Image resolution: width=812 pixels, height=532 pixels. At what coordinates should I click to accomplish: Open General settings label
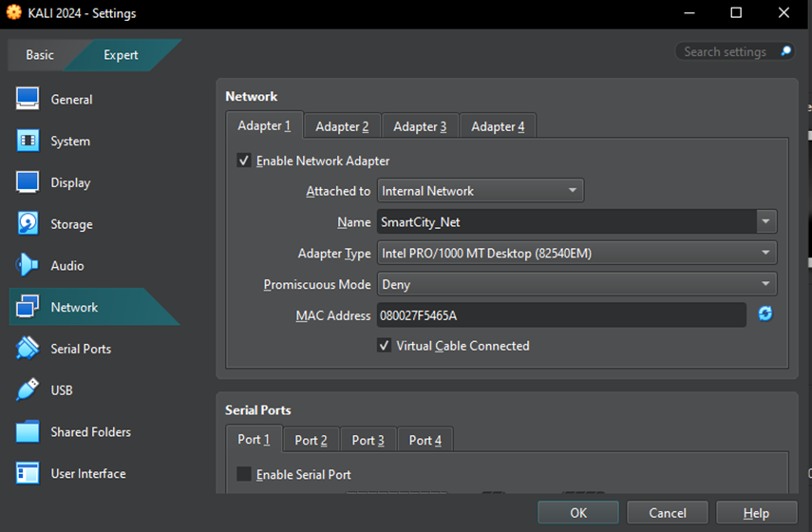coord(71,100)
